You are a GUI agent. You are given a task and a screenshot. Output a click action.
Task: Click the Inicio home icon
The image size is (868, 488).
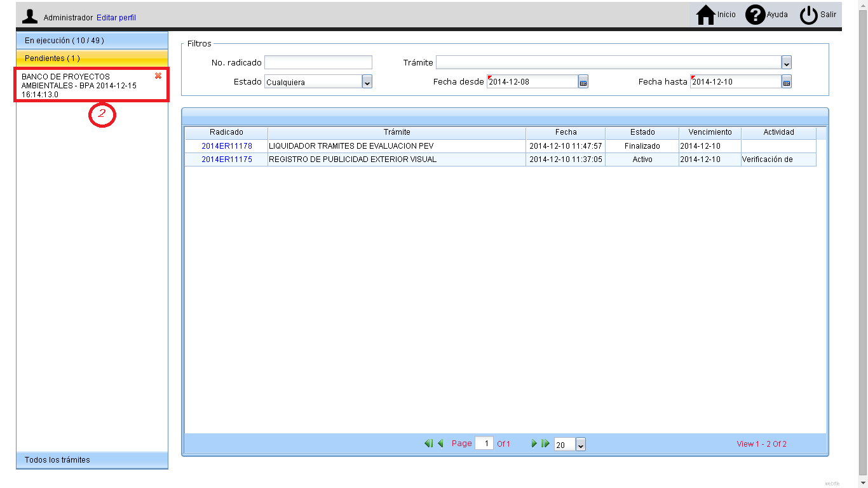[706, 15]
